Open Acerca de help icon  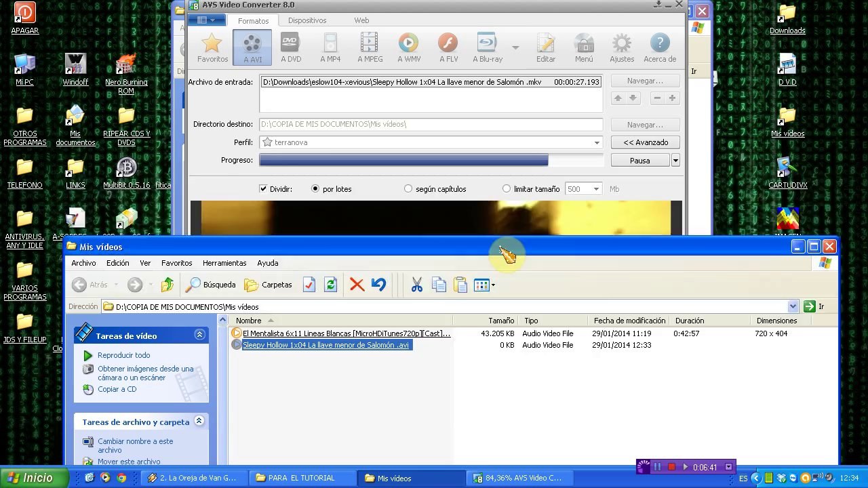[x=660, y=47]
